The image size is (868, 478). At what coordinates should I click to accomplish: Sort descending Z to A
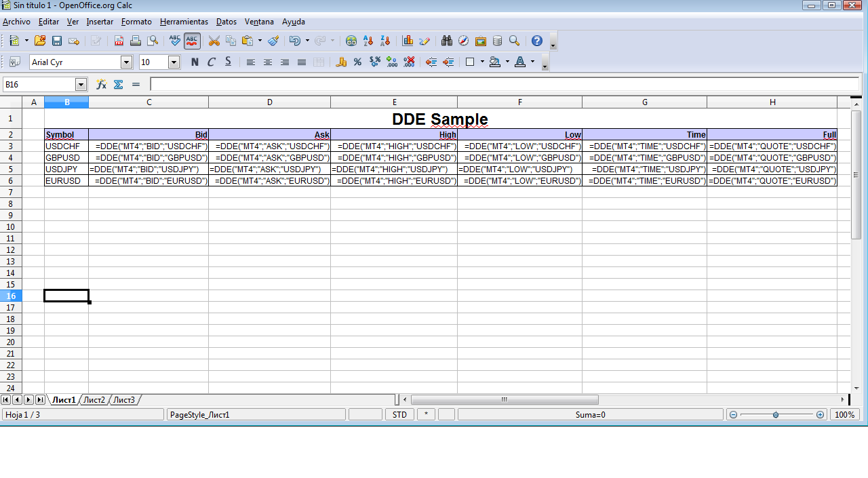pyautogui.click(x=384, y=41)
